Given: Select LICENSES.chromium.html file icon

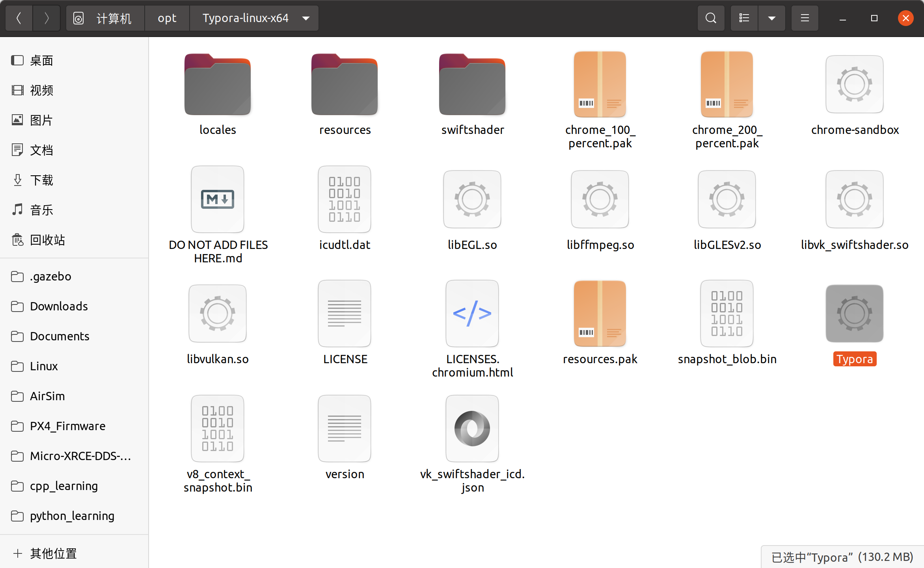Looking at the screenshot, I should [472, 314].
